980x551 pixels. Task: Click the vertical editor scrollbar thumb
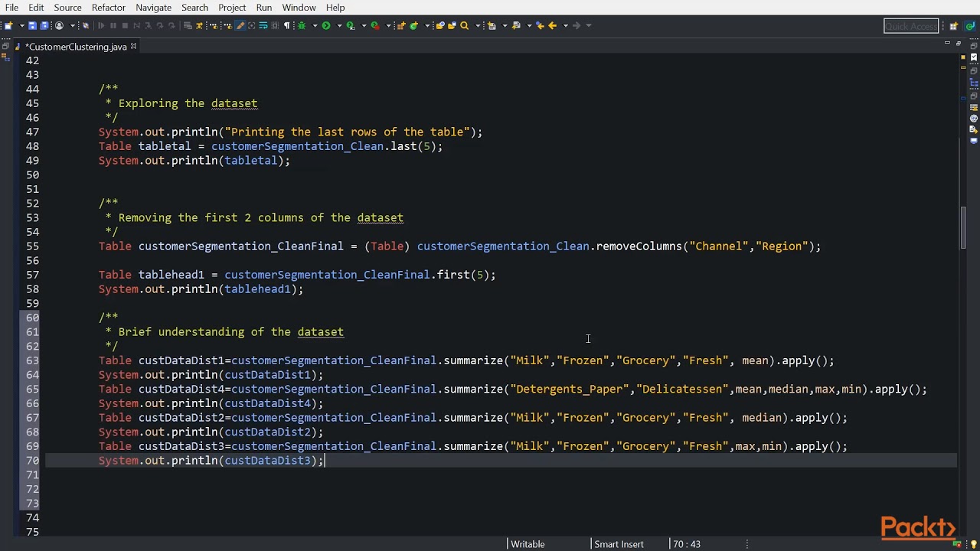tap(964, 228)
